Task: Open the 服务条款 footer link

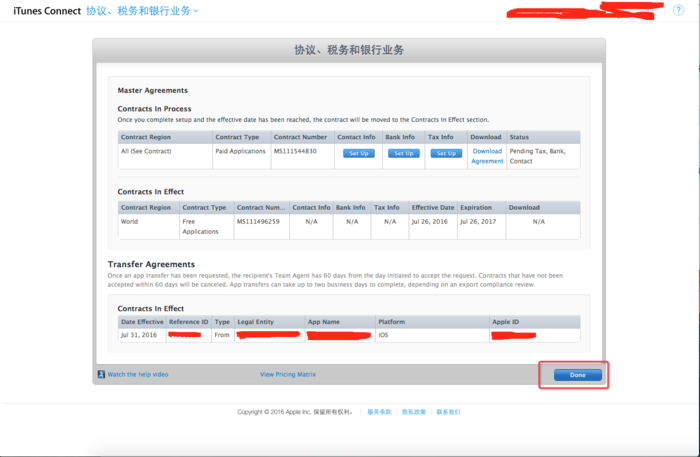Action: click(x=380, y=411)
